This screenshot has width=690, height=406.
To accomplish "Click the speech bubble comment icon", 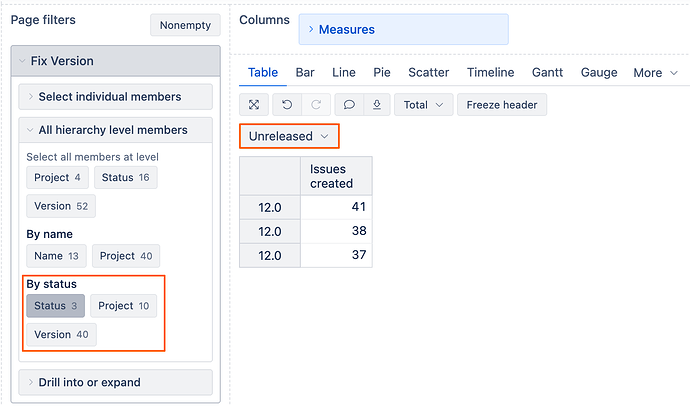I will click(x=349, y=104).
